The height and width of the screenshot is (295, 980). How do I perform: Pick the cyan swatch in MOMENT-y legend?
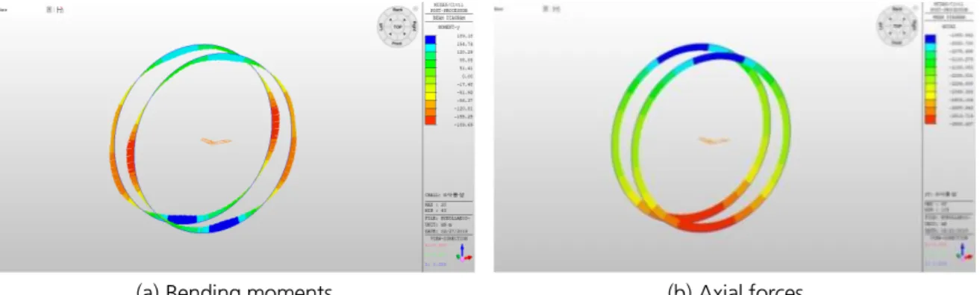(x=431, y=48)
